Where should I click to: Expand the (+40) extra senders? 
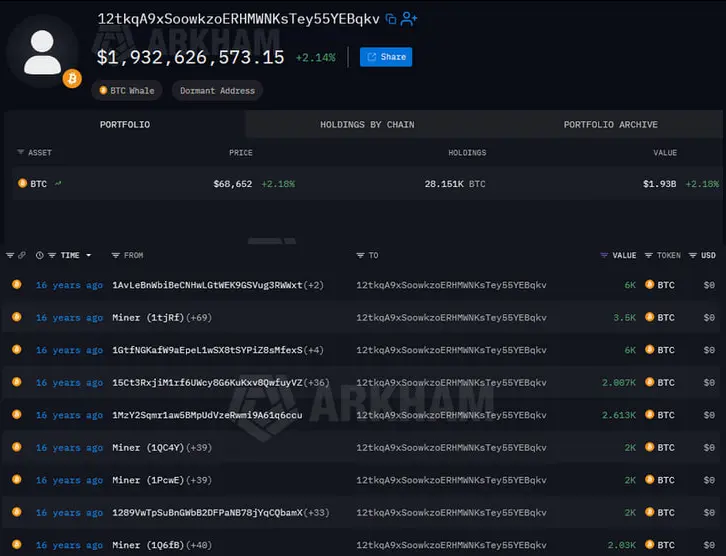[x=199, y=545]
